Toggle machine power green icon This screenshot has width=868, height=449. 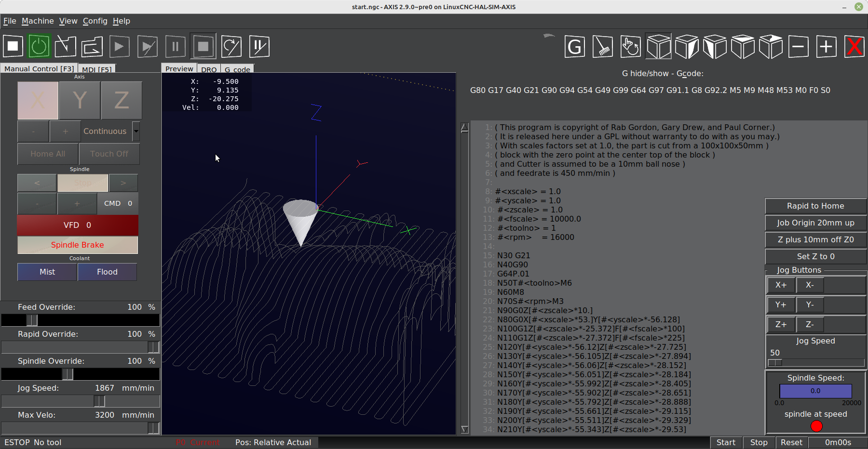39,47
